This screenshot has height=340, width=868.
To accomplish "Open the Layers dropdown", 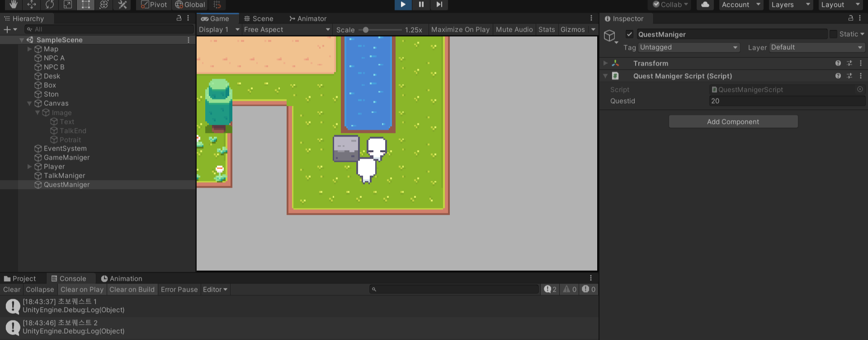I will point(791,5).
